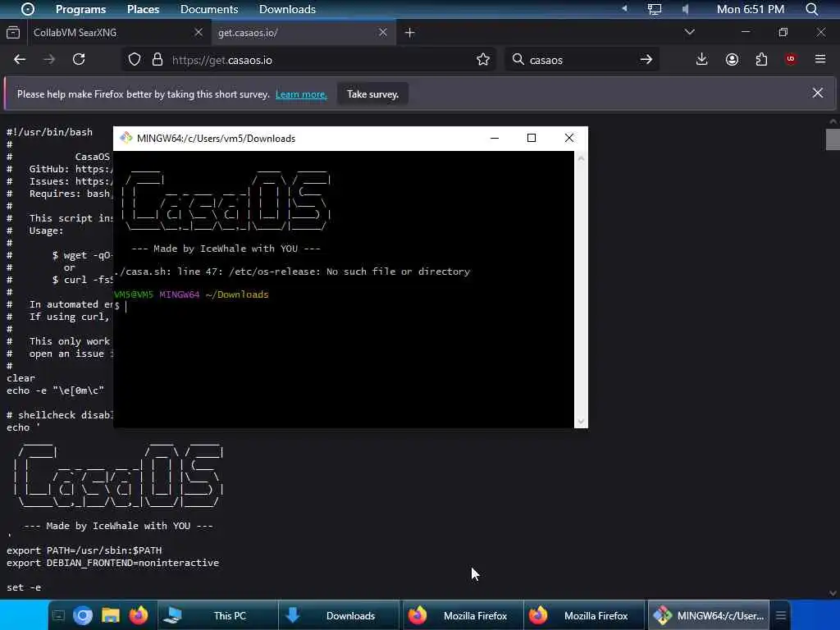Open the top panel search magnifier
The image size is (840, 630).
pos(812,9)
